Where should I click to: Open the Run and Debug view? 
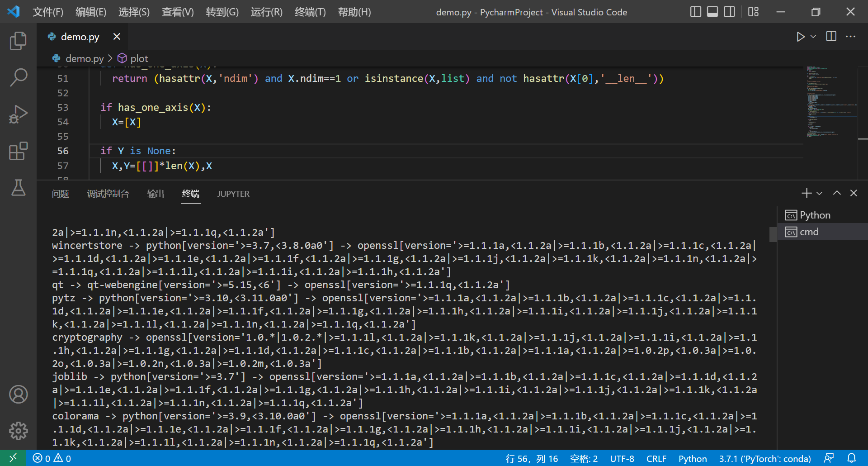[18, 114]
